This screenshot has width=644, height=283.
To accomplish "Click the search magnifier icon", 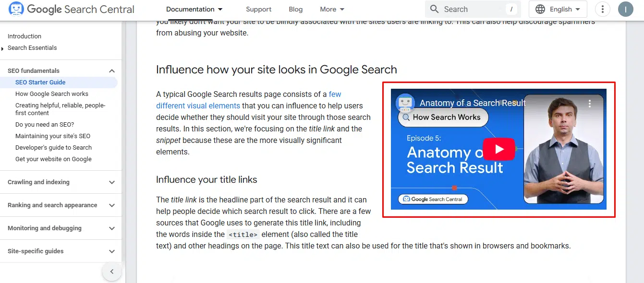I will tap(434, 9).
